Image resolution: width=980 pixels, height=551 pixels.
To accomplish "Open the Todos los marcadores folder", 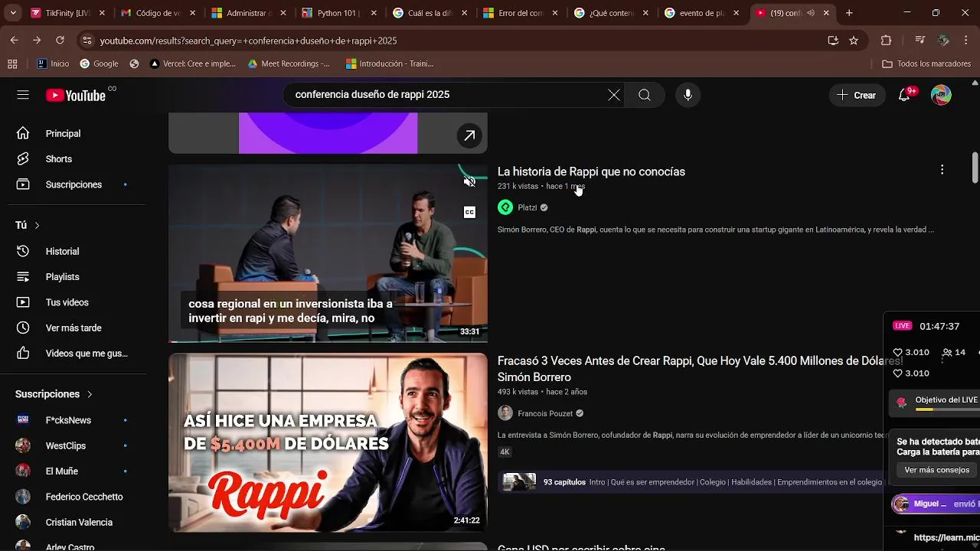I will [926, 64].
